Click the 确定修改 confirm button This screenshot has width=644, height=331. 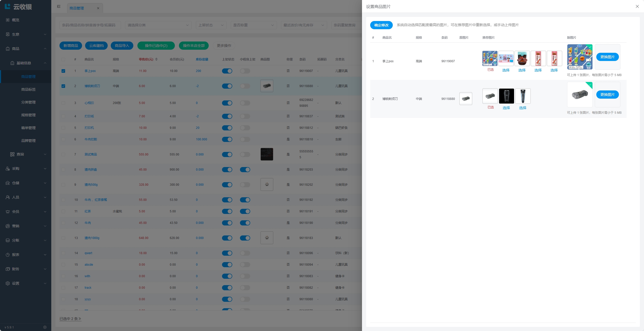pos(381,25)
